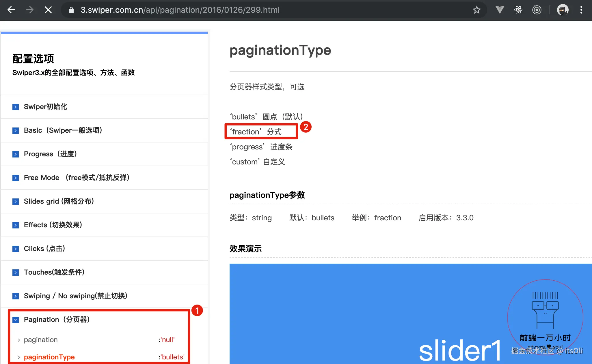Bookmark page with star icon
The image size is (592, 364).
476,10
